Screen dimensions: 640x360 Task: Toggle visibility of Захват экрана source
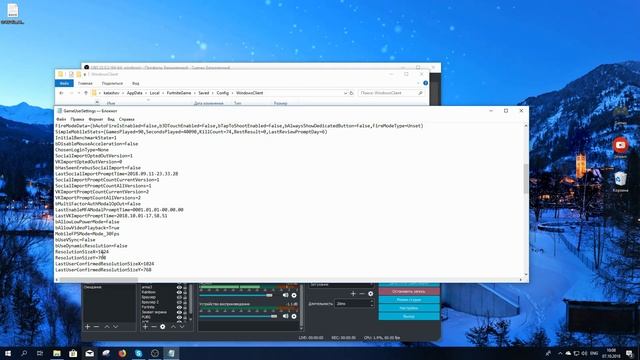point(179,312)
